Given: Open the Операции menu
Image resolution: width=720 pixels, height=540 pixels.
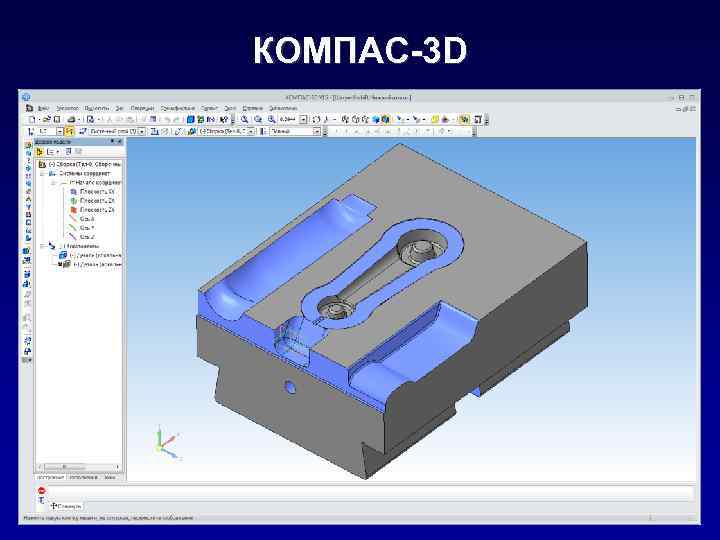Looking at the screenshot, I should pos(143,108).
